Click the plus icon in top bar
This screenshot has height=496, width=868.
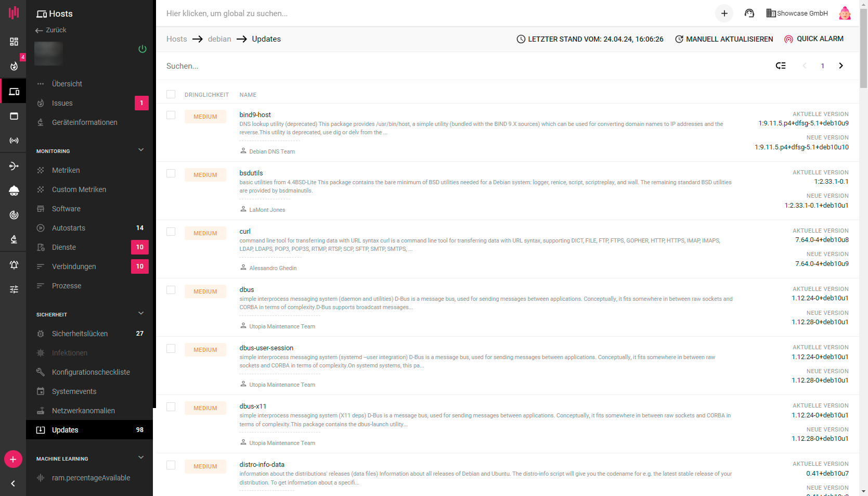pos(724,14)
